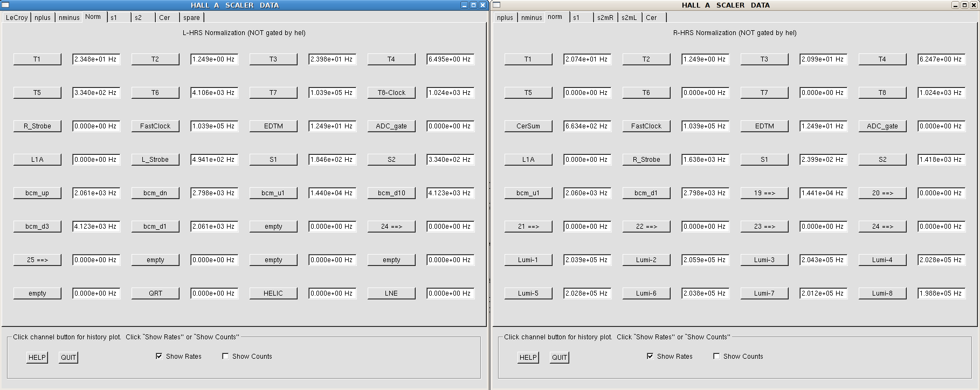Click HELP in the left L-HRS window
The image size is (980, 390).
(x=37, y=357)
